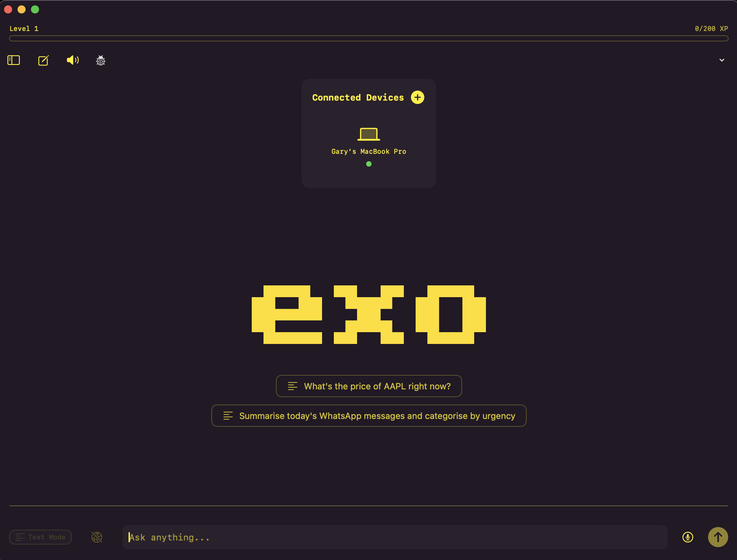737x560 pixels.
Task: Click the add connected device button
Action: [418, 98]
